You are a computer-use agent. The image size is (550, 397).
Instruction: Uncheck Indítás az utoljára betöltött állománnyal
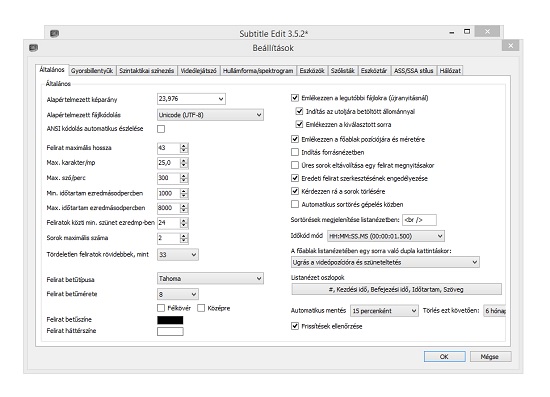pos(299,111)
